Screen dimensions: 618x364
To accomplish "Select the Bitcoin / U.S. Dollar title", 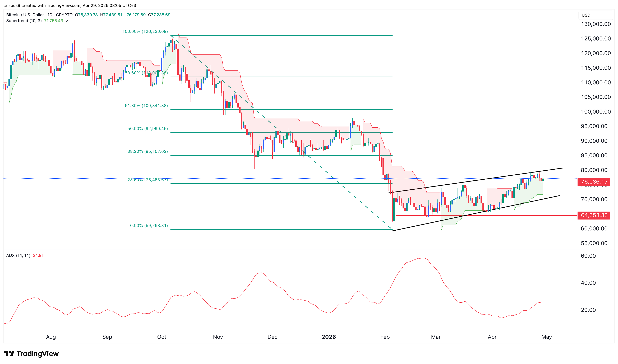I will (25, 15).
